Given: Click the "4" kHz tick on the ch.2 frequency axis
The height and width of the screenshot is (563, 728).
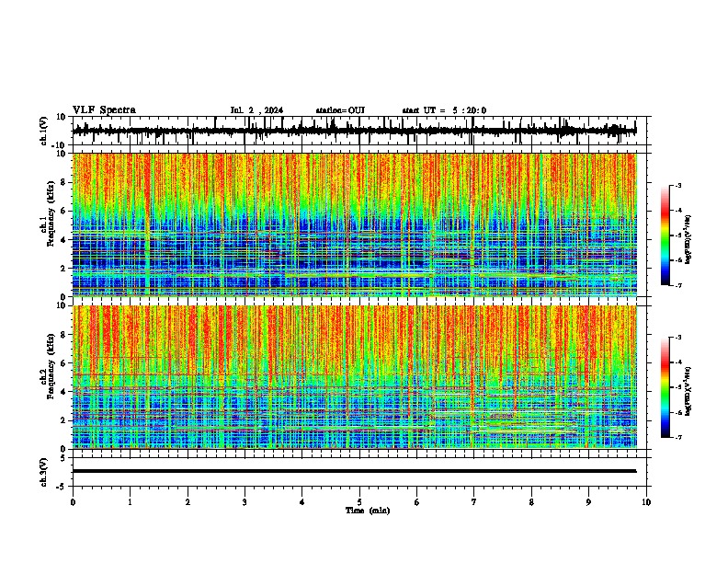Looking at the screenshot, I should pos(63,392).
